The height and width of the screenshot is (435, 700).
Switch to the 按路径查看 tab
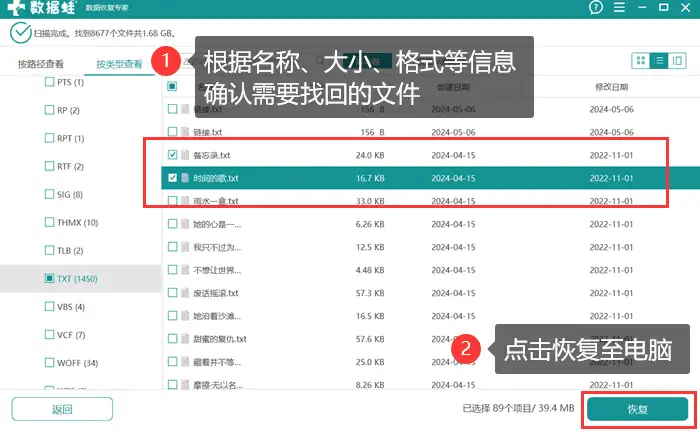[x=41, y=64]
